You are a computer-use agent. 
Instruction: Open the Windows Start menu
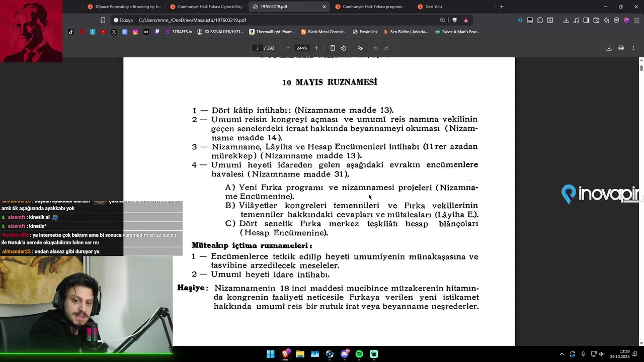tap(271, 354)
